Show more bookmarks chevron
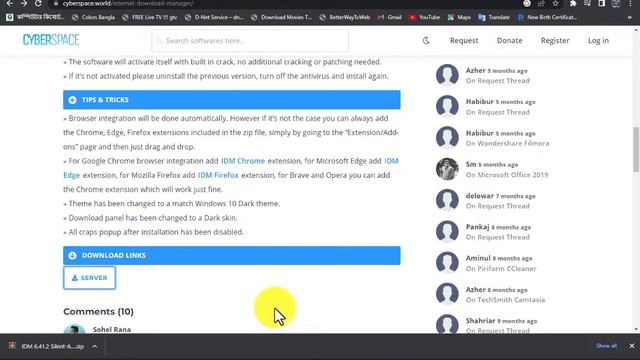This screenshot has height=360, width=640. 630,17
